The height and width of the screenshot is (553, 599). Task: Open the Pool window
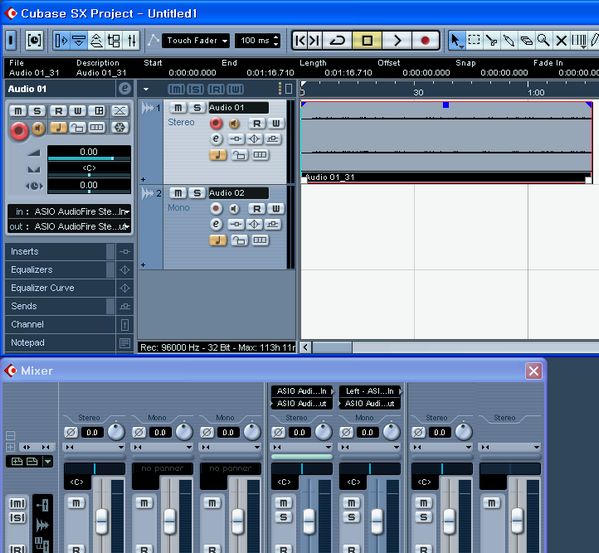(x=114, y=40)
